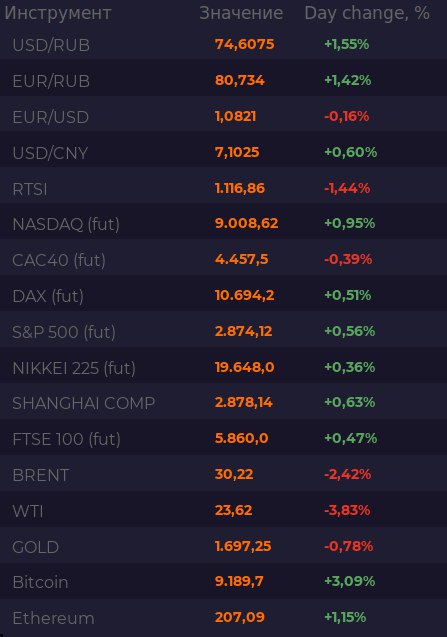The image size is (447, 637).
Task: Select the S&P 500 (fut) row
Action: 224,332
